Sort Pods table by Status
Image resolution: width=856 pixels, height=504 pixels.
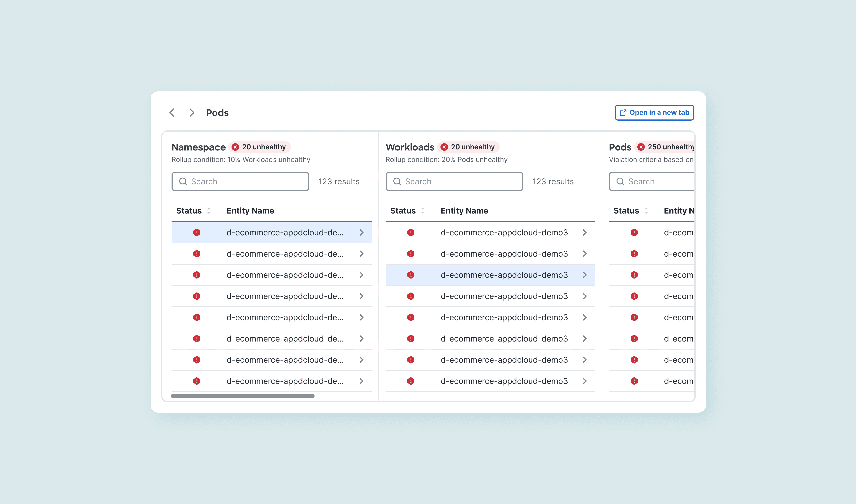point(646,211)
